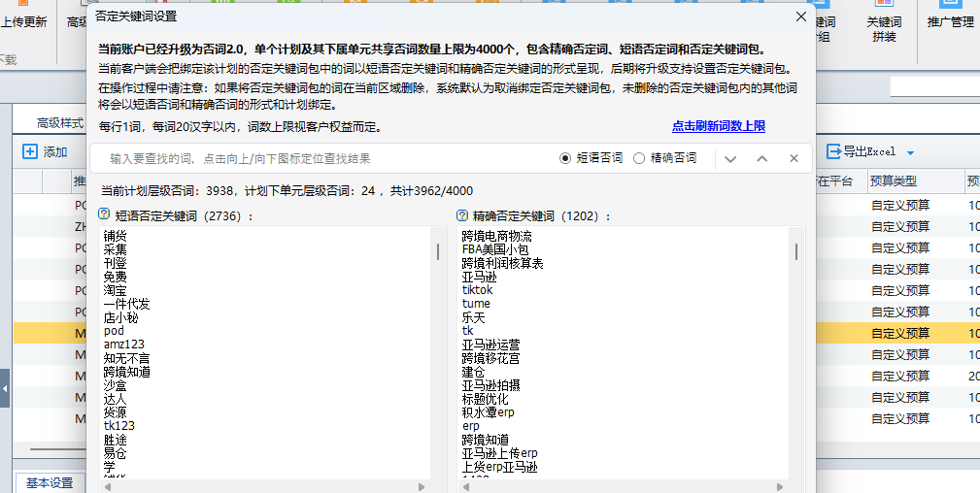Select 自定义预算 in the highlighted row

[x=900, y=333]
